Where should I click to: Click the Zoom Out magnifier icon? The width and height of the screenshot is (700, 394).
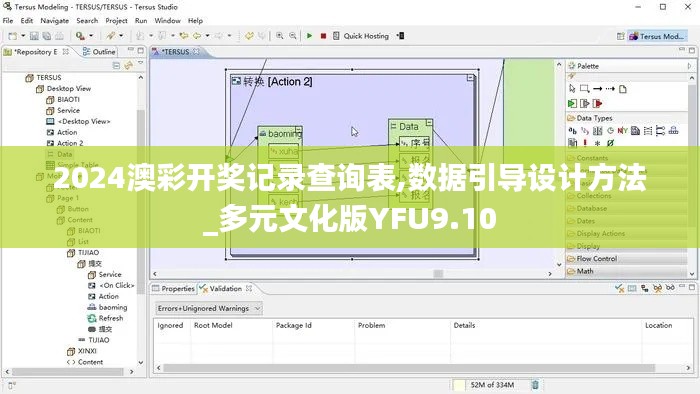tap(293, 36)
